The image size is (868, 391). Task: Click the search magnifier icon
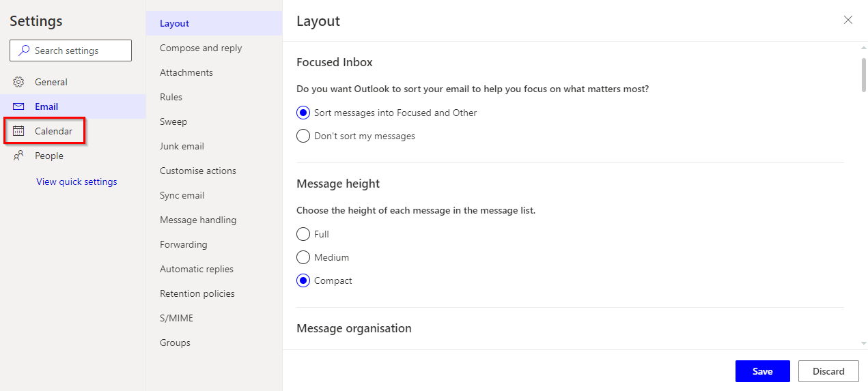(24, 50)
